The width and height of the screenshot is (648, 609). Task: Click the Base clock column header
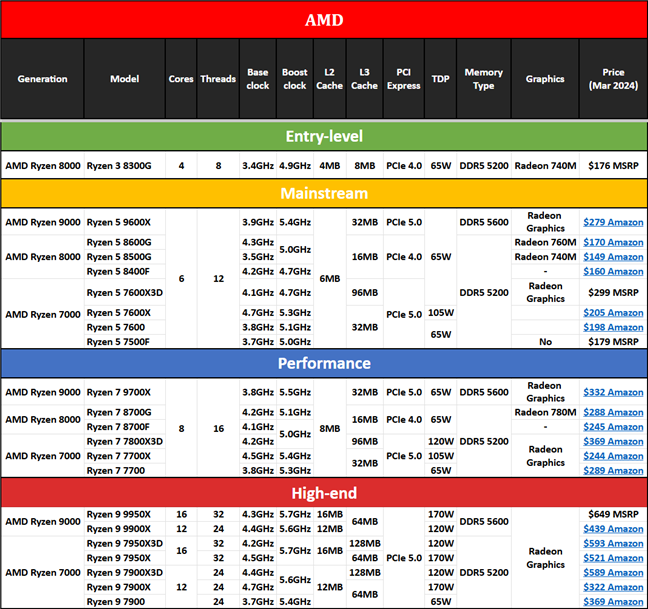click(258, 79)
